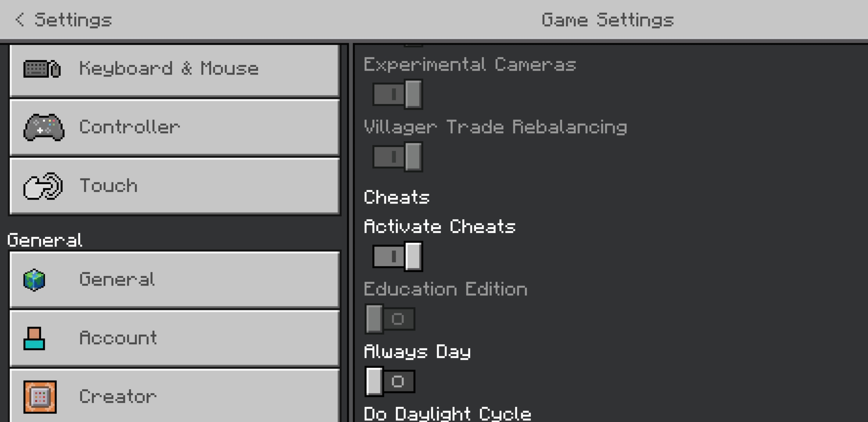Click the Do Daylight Cycle label

pos(447,413)
